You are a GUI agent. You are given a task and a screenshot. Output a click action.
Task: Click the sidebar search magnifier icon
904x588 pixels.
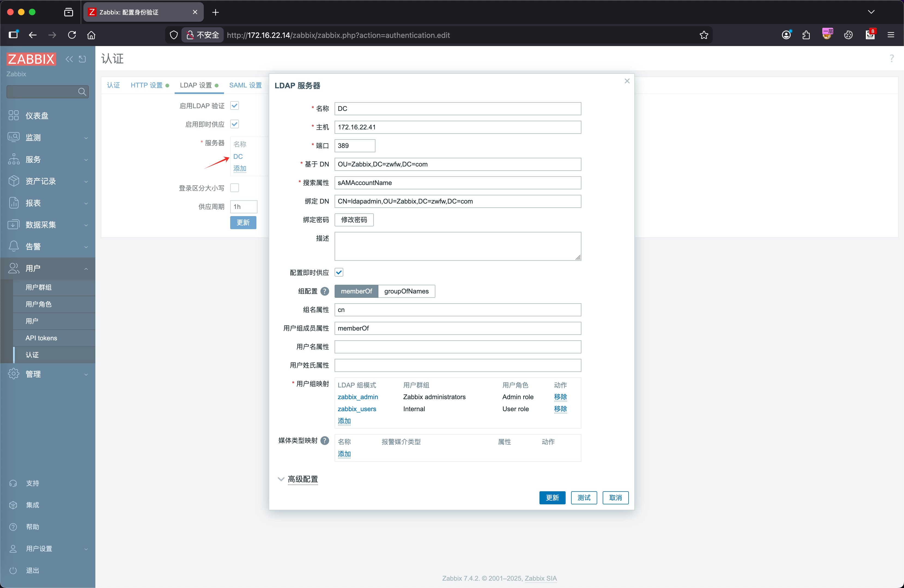tap(82, 92)
